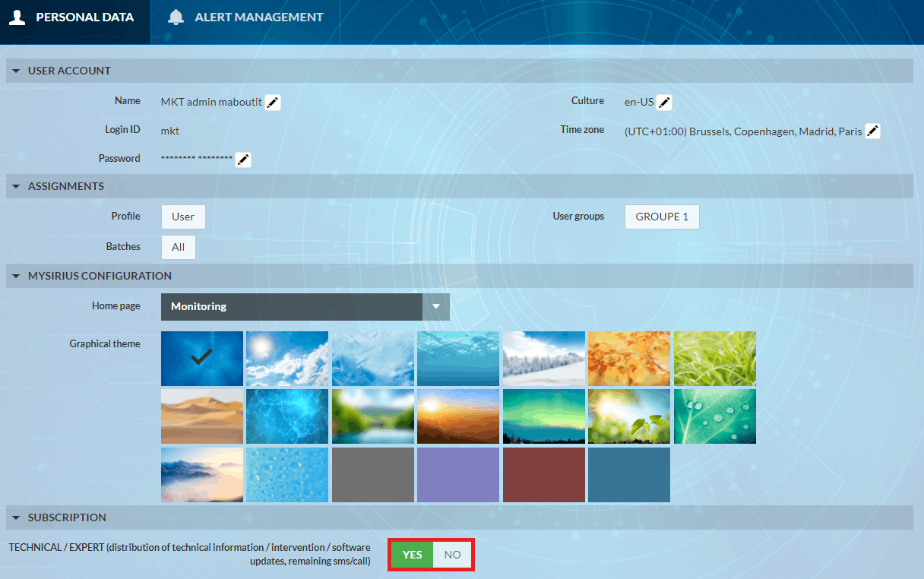Click the pencil icon beside Time zone
Viewport: 924px width, 579px height.
[x=873, y=131]
